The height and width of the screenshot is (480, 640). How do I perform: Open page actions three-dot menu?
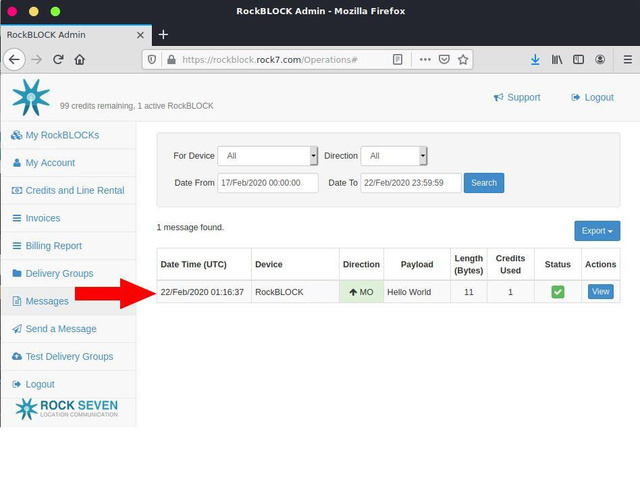pyautogui.click(x=425, y=60)
